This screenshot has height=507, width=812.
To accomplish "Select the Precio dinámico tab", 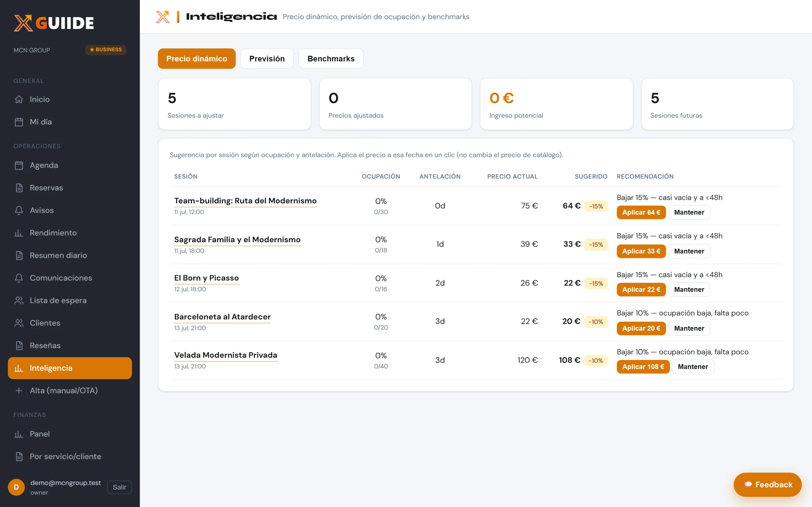I will click(197, 59).
